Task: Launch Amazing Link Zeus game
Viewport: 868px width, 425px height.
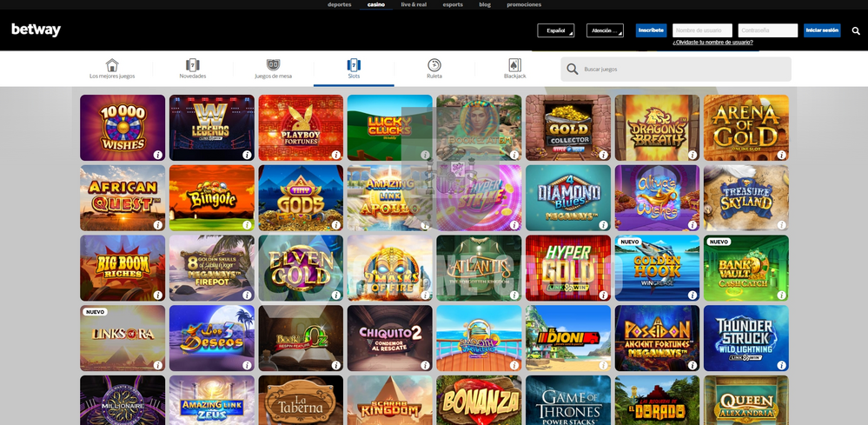Action: (x=211, y=401)
